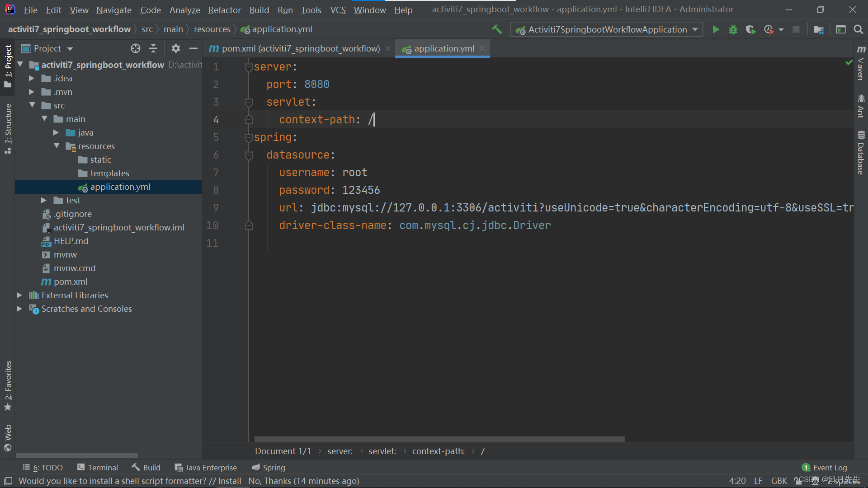Open Project panel settings gear
The image size is (868, 488).
point(175,48)
